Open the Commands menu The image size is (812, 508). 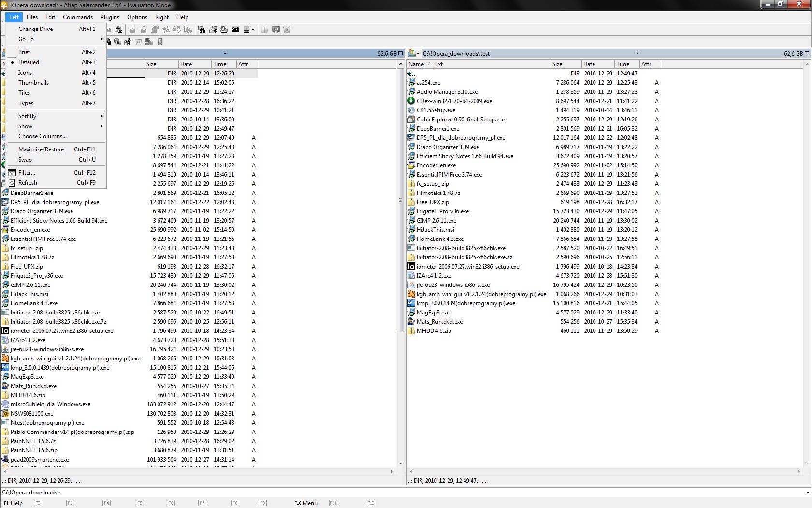(77, 17)
